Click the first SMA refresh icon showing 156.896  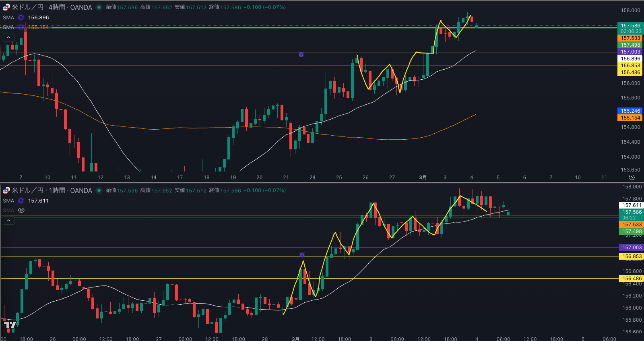point(21,18)
